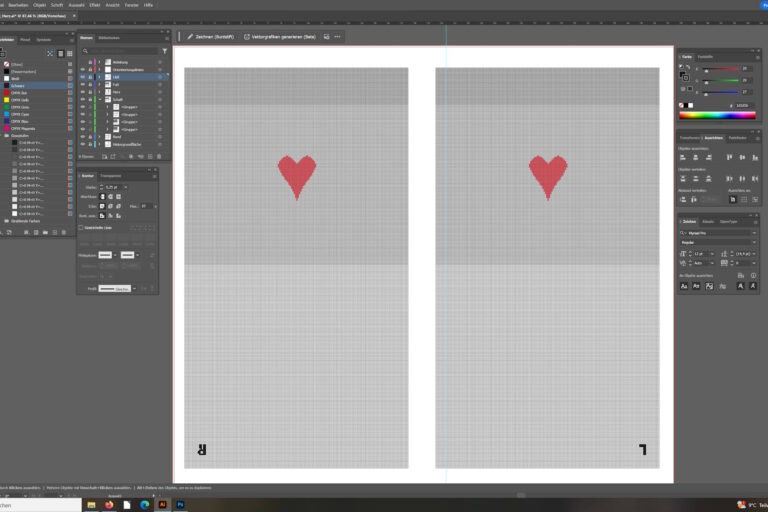Expand the first <Gruppe> sublayer
Screen dimensions: 768x512
108,107
